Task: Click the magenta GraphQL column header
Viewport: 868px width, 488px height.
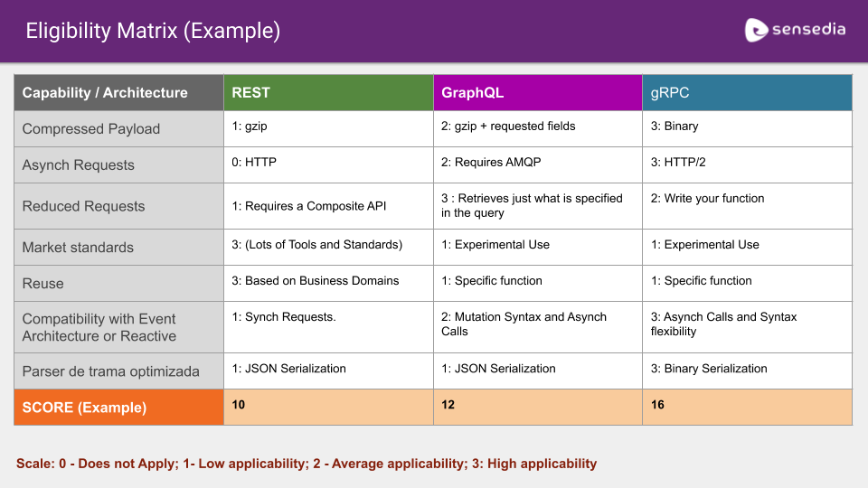Action: [537, 93]
